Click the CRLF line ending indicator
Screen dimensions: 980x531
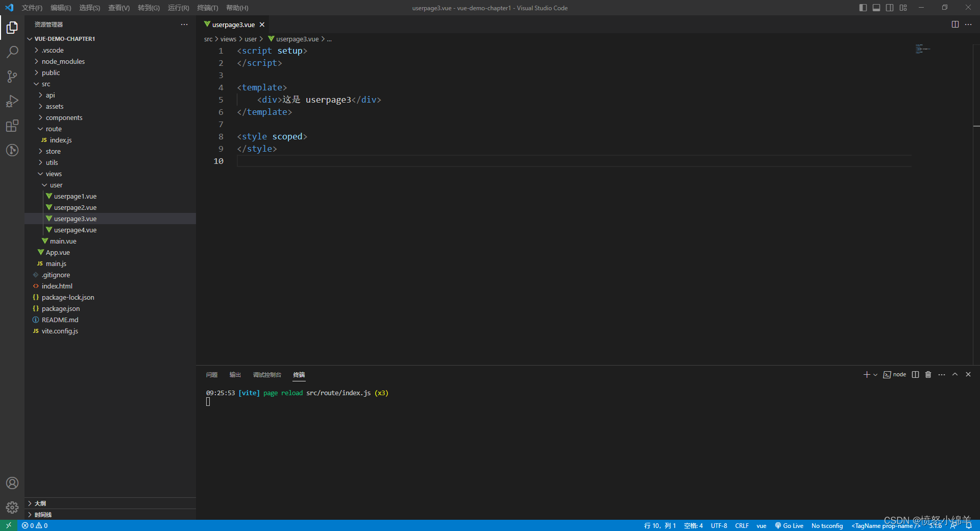coord(742,525)
